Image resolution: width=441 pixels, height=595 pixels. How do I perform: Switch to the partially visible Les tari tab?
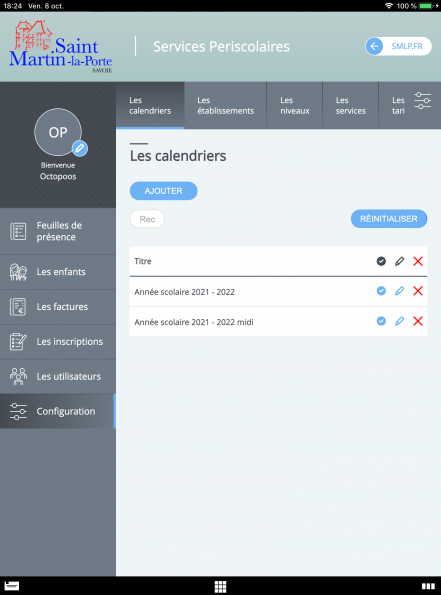pyautogui.click(x=398, y=105)
